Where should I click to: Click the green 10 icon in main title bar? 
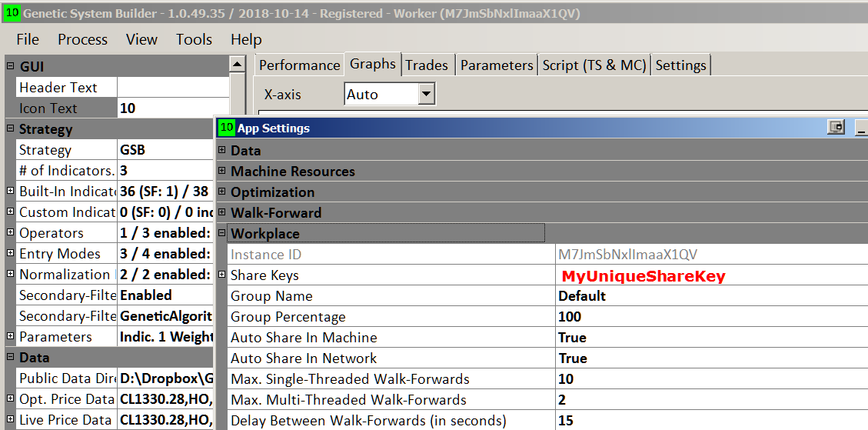[x=12, y=13]
